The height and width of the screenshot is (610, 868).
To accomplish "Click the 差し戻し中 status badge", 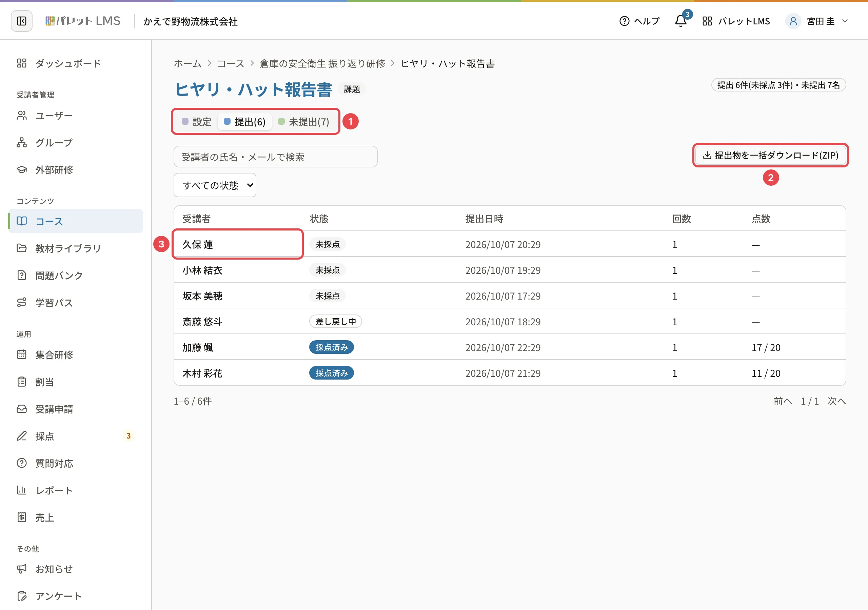I will pyautogui.click(x=336, y=322).
